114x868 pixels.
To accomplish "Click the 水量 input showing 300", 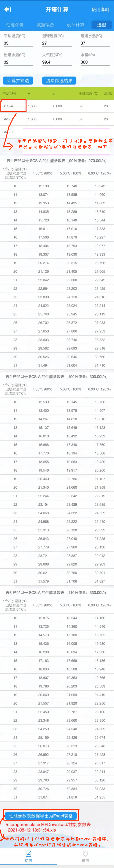I will click(95, 62).
